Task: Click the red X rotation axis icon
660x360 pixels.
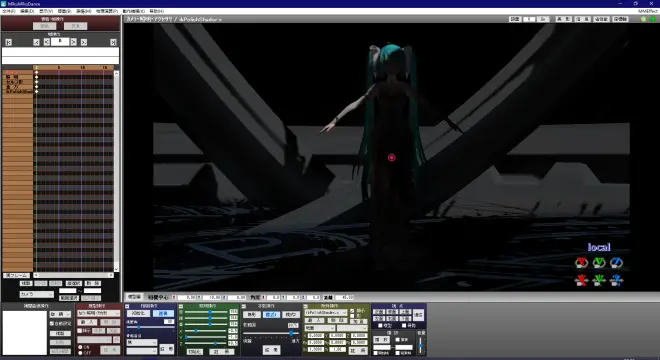Action: (x=581, y=263)
